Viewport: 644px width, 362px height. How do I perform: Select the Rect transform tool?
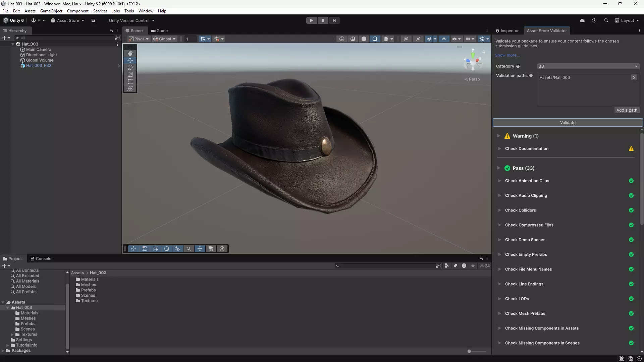click(x=130, y=81)
